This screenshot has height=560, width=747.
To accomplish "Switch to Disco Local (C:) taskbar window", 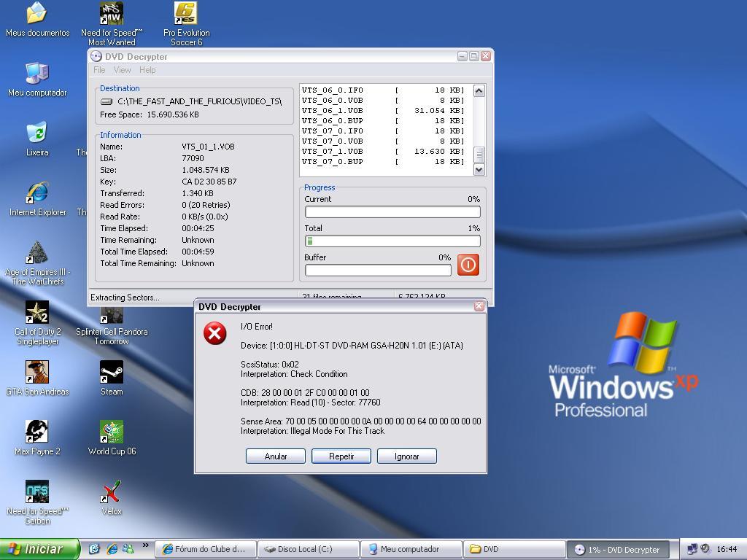I will 309,549.
